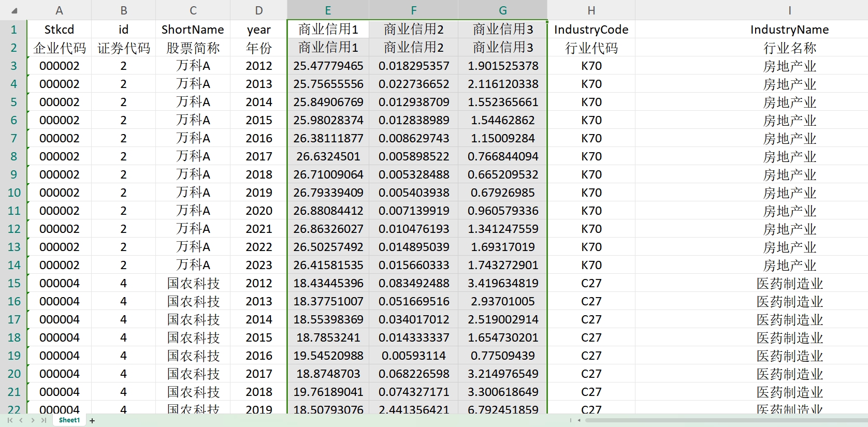
Task: Click the cell with value 1.743272901
Action: click(502, 265)
